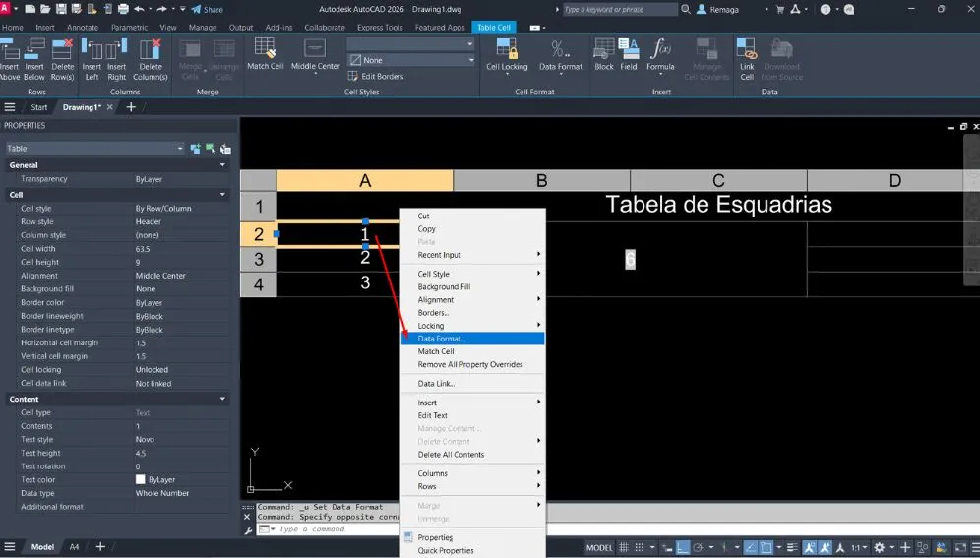The image size is (980, 558).
Task: Click the Save icon in quick access toolbar
Action: point(61,9)
